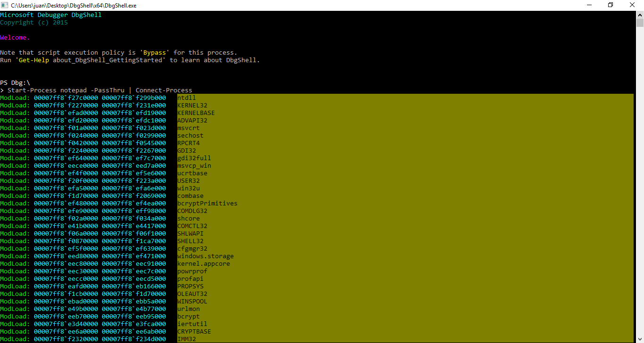Screen dimensions: 644x343
Task: Click the 'SHELL32' module name
Action: coord(190,241)
